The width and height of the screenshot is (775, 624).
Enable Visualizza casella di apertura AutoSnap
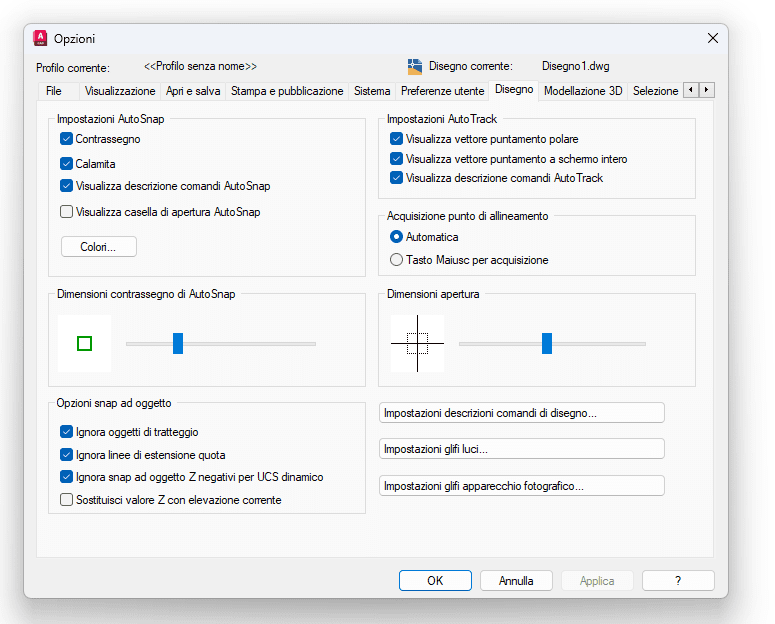point(67,212)
